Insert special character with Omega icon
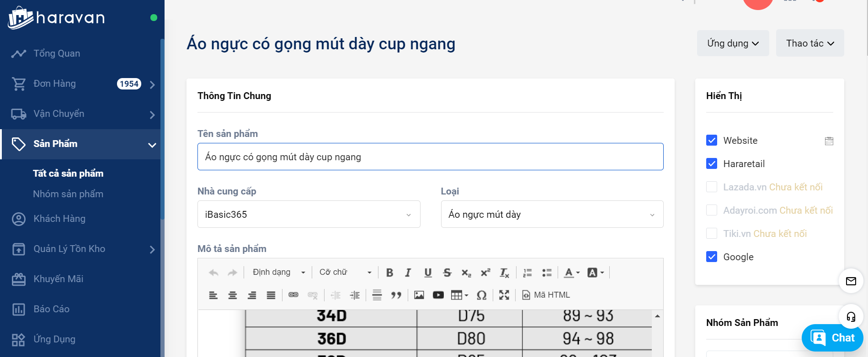The width and height of the screenshot is (868, 357). 481,295
